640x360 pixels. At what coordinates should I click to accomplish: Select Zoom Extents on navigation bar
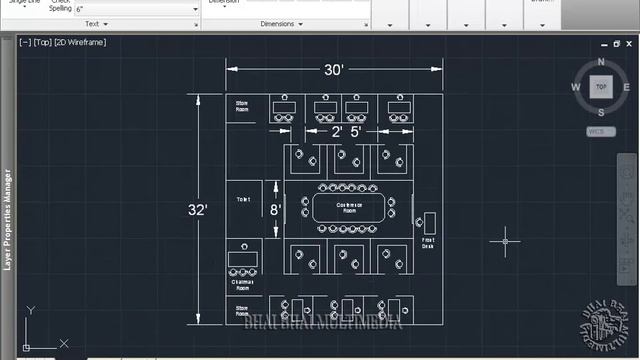pyautogui.click(x=627, y=216)
